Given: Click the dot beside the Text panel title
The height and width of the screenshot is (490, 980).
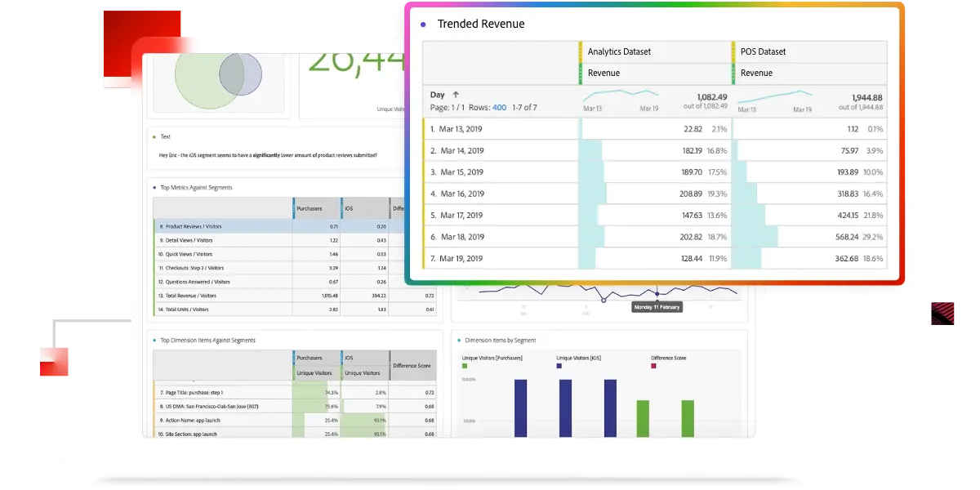Looking at the screenshot, I should pyautogui.click(x=154, y=136).
